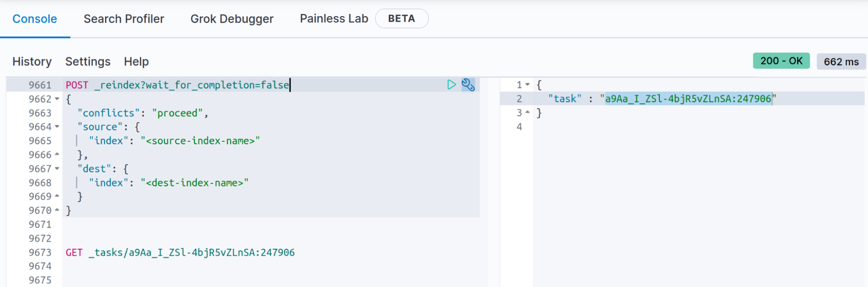Switch to the Console tab

pos(35,19)
